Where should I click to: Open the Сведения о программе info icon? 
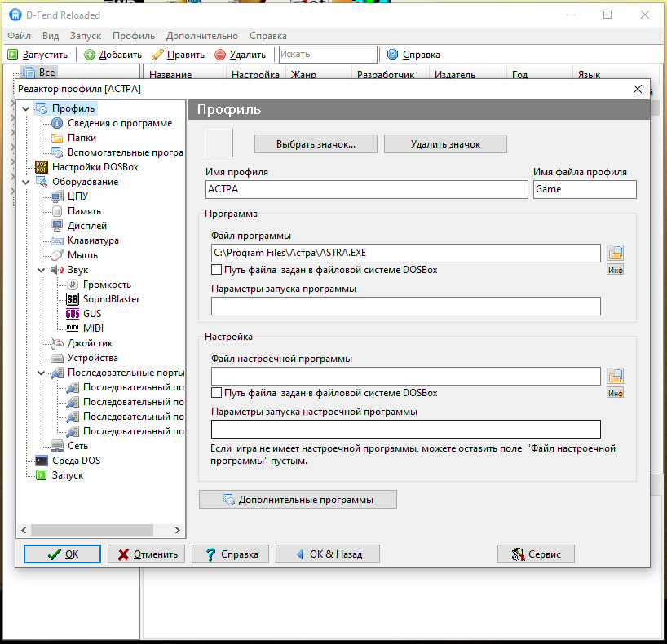pyautogui.click(x=57, y=123)
